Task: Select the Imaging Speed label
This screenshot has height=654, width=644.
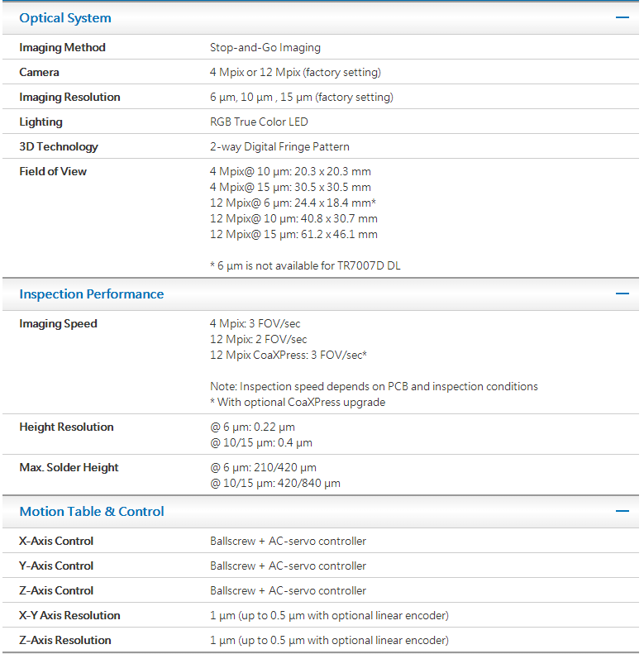Action: 58,324
